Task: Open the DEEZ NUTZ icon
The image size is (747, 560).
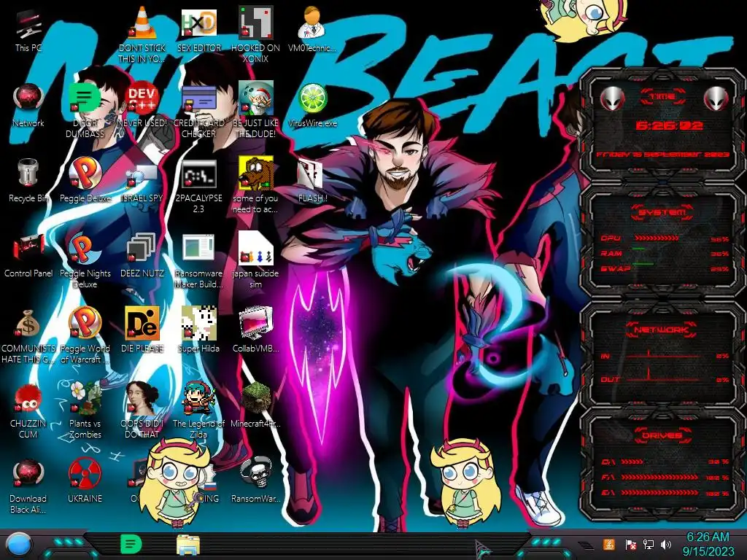Action: [x=142, y=249]
